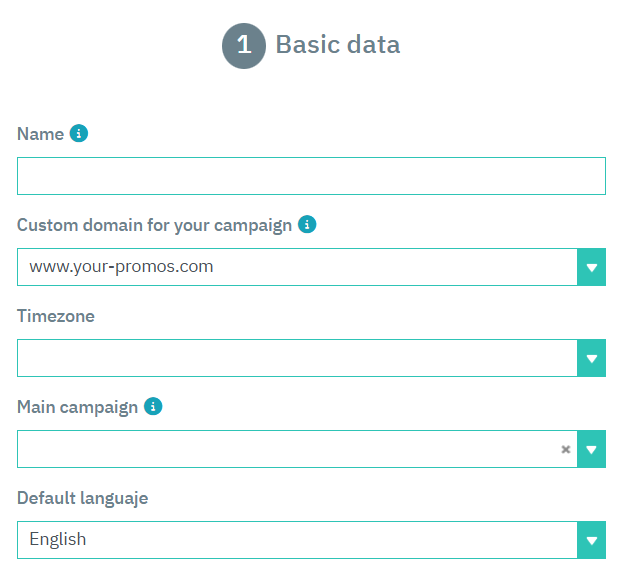
Task: Click the info icon beside Name
Action: [79, 133]
